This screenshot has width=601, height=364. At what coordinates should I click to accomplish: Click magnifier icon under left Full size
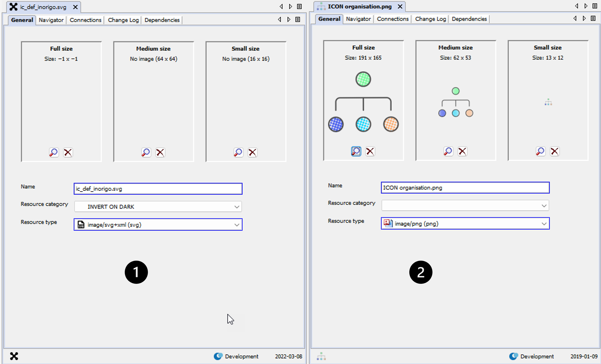tap(54, 152)
